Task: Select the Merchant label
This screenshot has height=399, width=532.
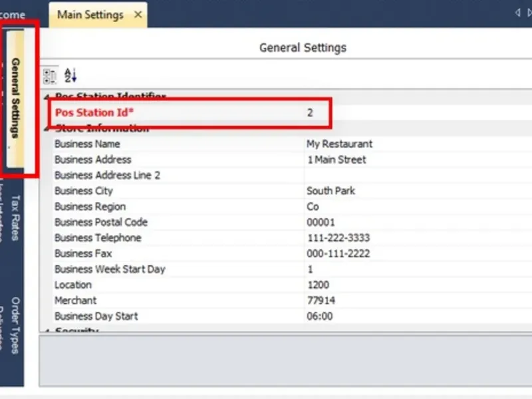Action: (75, 301)
